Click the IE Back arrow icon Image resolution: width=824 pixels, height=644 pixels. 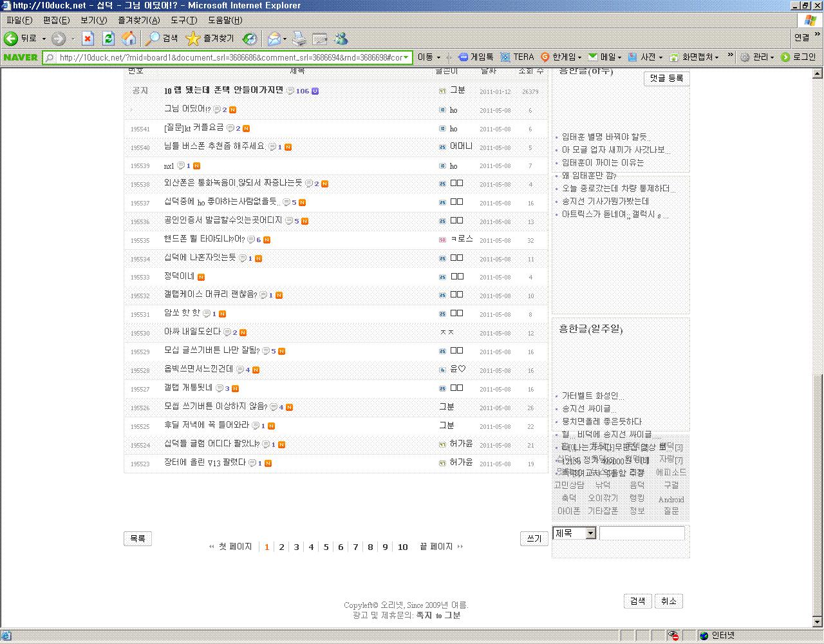click(x=11, y=39)
